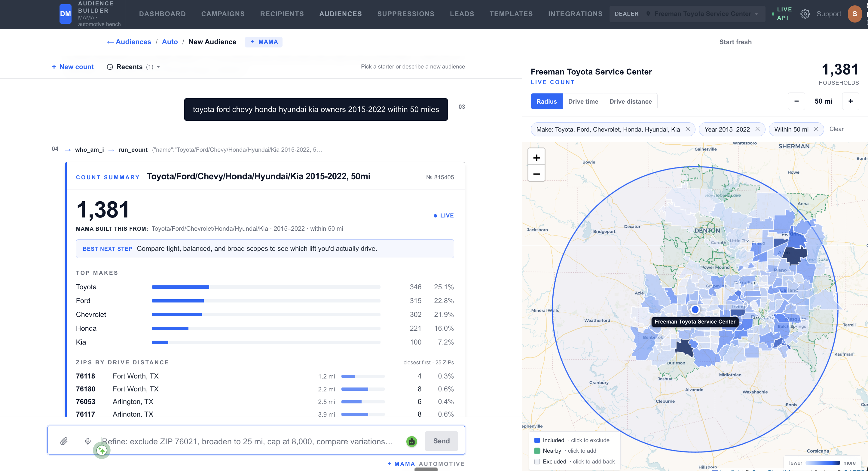Click Start fresh

coord(735,42)
